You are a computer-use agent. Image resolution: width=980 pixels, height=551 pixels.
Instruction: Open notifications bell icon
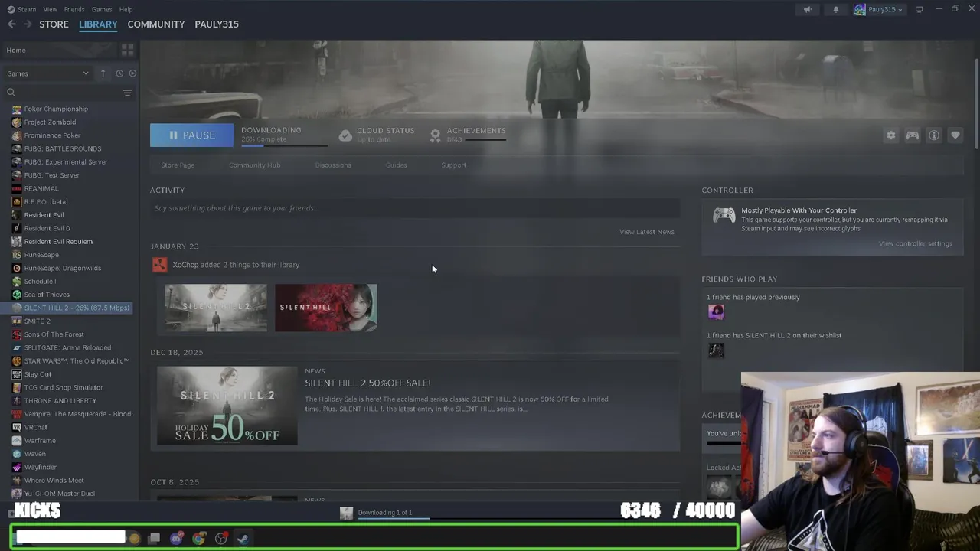point(835,9)
